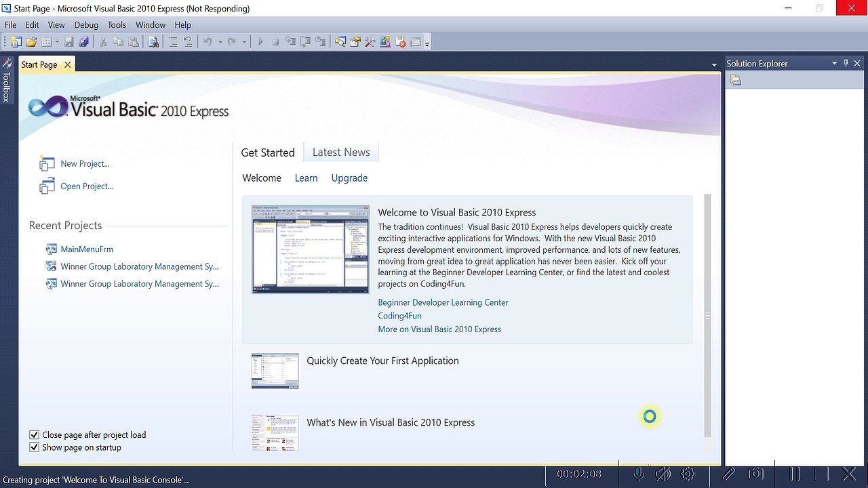The image size is (868, 488).
Task: Click New Project... link
Action: tap(85, 163)
